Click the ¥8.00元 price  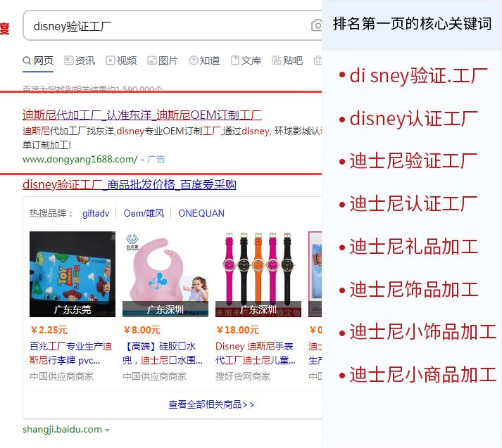(x=142, y=330)
